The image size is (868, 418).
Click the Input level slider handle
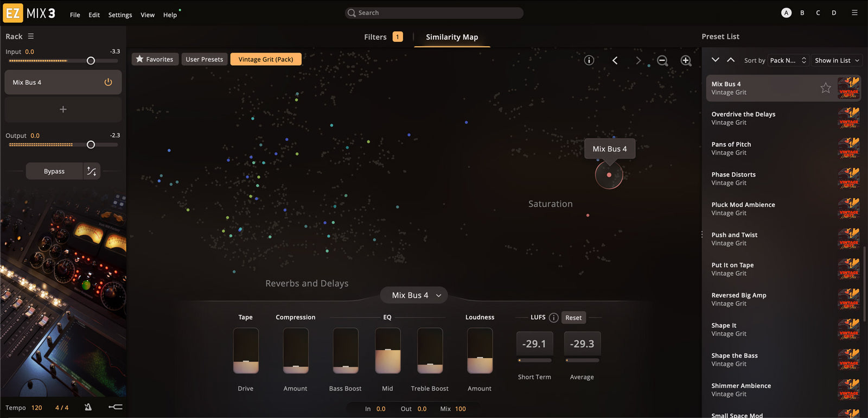[91, 61]
